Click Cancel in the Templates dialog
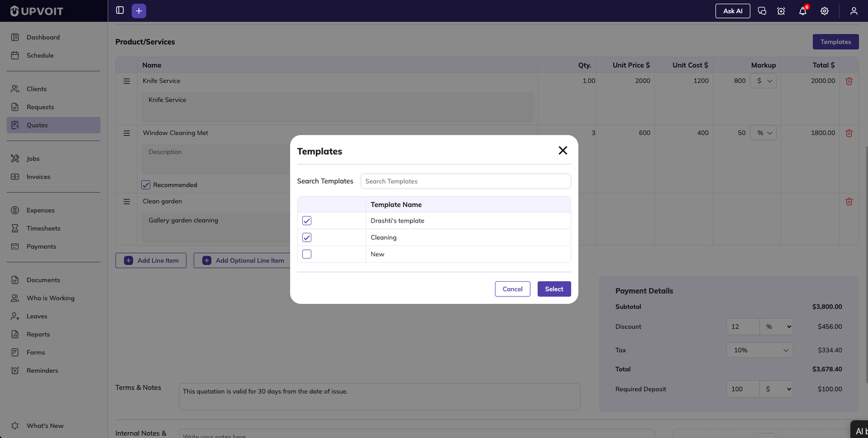The width and height of the screenshot is (868, 438). [512, 289]
